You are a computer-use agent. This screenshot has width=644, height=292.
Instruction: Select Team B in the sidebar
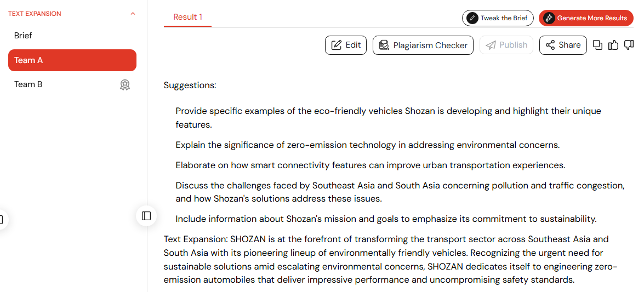coord(29,84)
